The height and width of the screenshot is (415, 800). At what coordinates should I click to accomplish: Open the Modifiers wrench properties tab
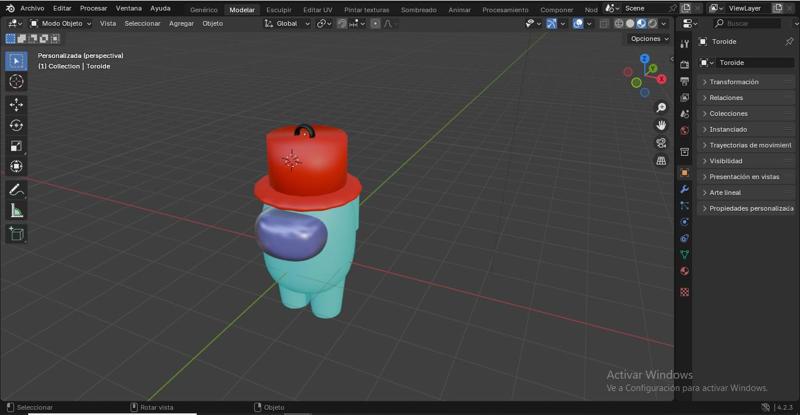point(684,189)
